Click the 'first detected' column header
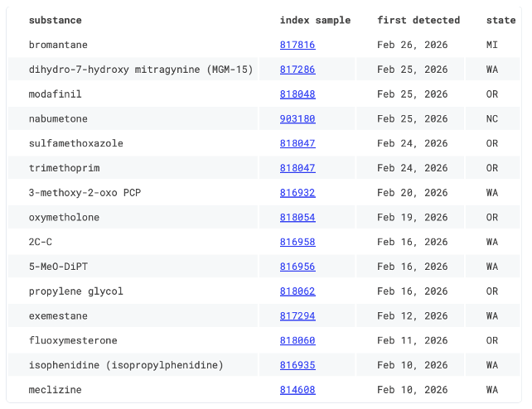532x409 pixels. point(418,20)
